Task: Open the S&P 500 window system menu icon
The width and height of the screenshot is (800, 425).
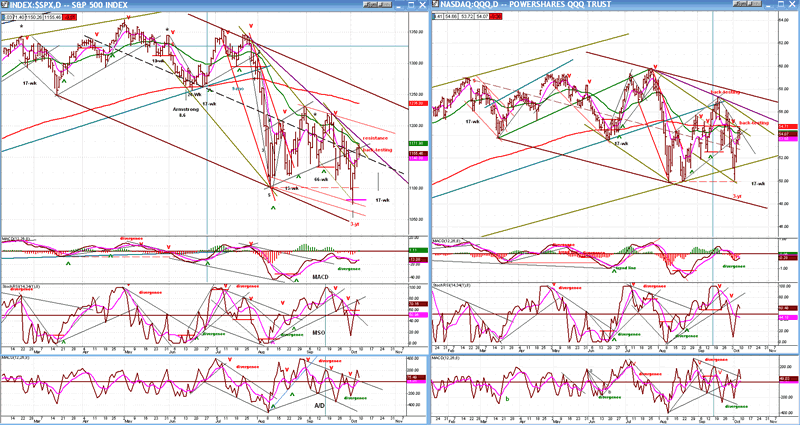Action: pos(5,5)
